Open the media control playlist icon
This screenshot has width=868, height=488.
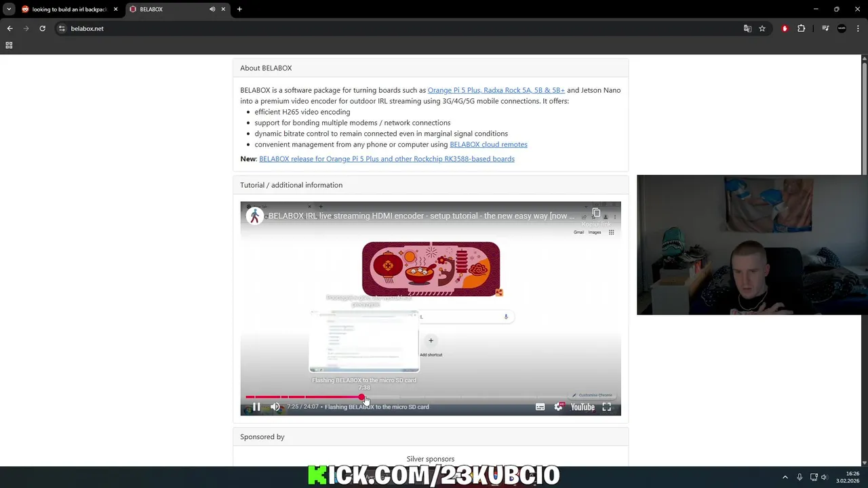(825, 28)
